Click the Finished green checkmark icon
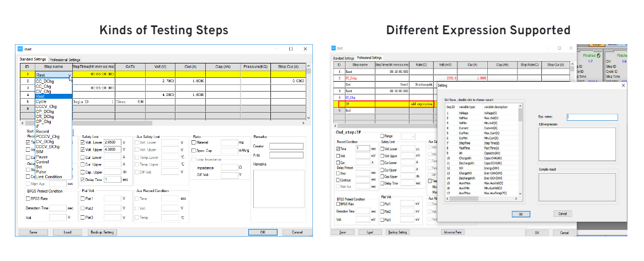The width and height of the screenshot is (644, 261). pos(598,56)
